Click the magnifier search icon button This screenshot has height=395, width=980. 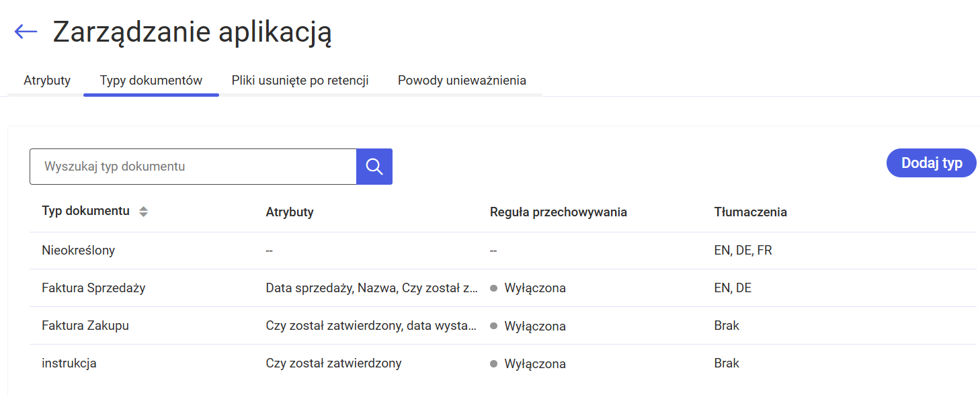click(374, 167)
